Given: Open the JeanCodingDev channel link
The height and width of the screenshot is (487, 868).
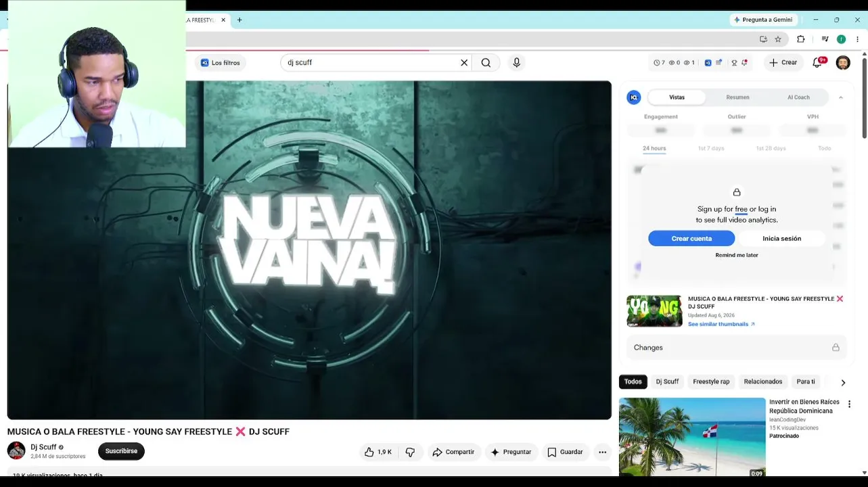Looking at the screenshot, I should click(787, 420).
